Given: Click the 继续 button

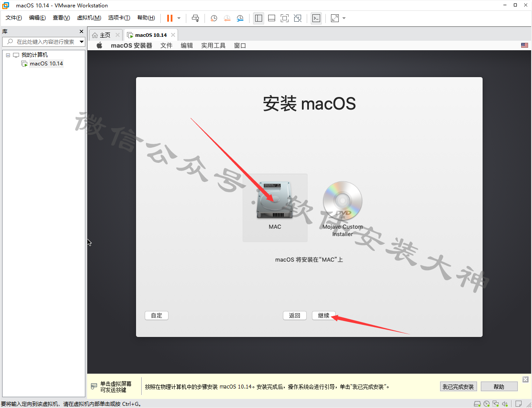Looking at the screenshot, I should click(324, 316).
